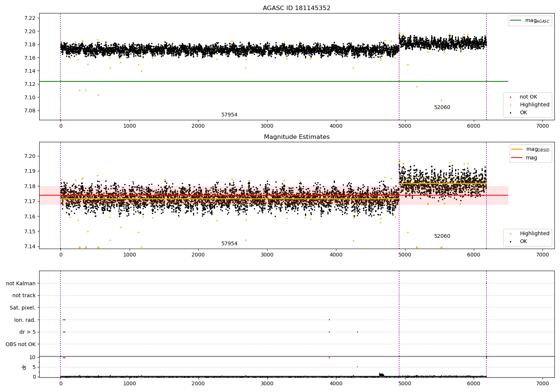The image size is (560, 392).
Task: Click the 5 tick on the dr axis
Action: point(34,367)
